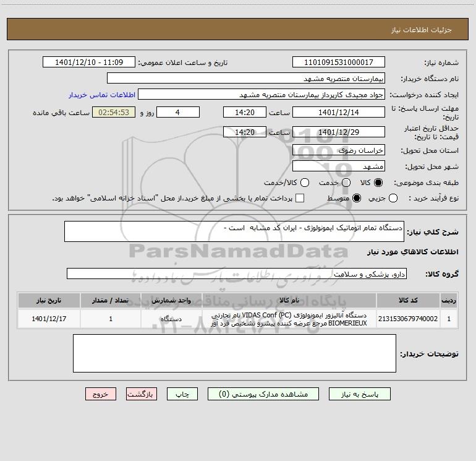Screen dimensions: 476x461
Task: Click the announcement date field 1401/12/10 - 11:09
Action: tap(89, 62)
